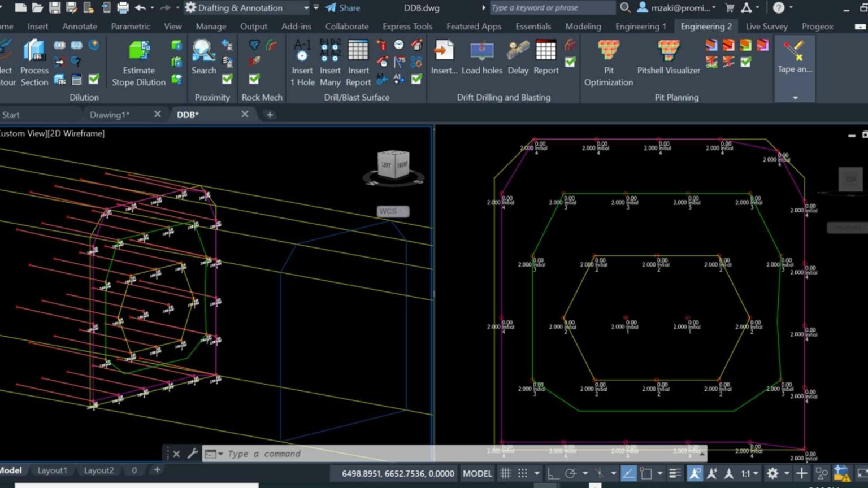Switch to the Layout1 tab
This screenshot has width=868, height=488.
pos(52,470)
